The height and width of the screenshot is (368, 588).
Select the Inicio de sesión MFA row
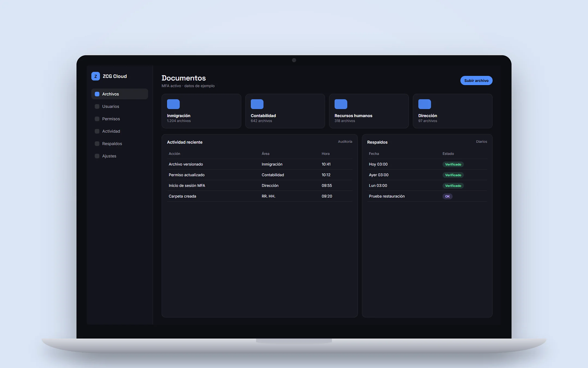[259, 185]
